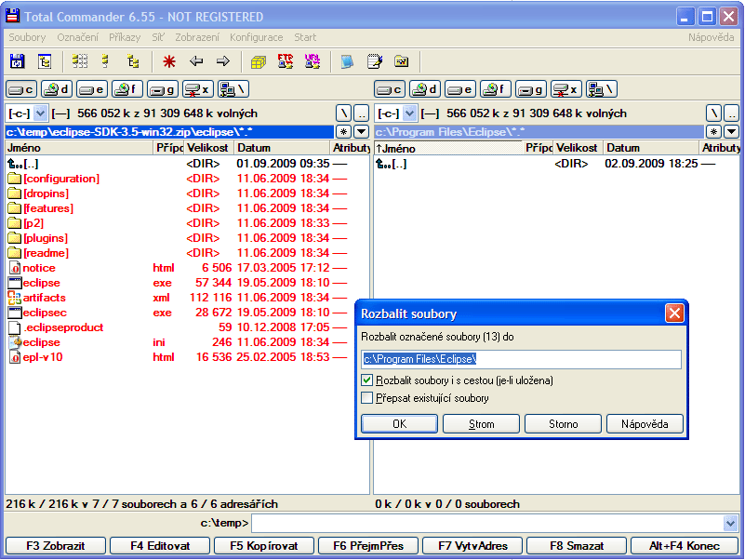Enable 'Přepsat existující soubory' checkbox
745x560 pixels.
pos(366,398)
